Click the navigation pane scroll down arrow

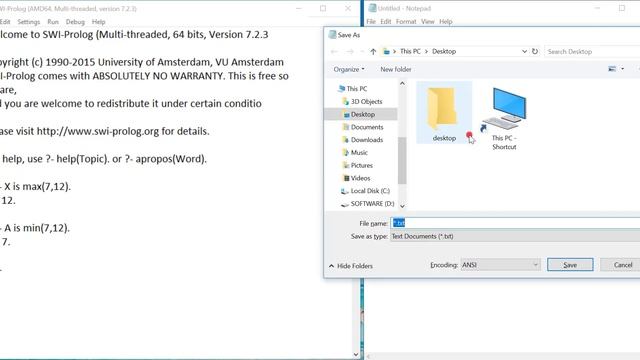tap(402, 206)
